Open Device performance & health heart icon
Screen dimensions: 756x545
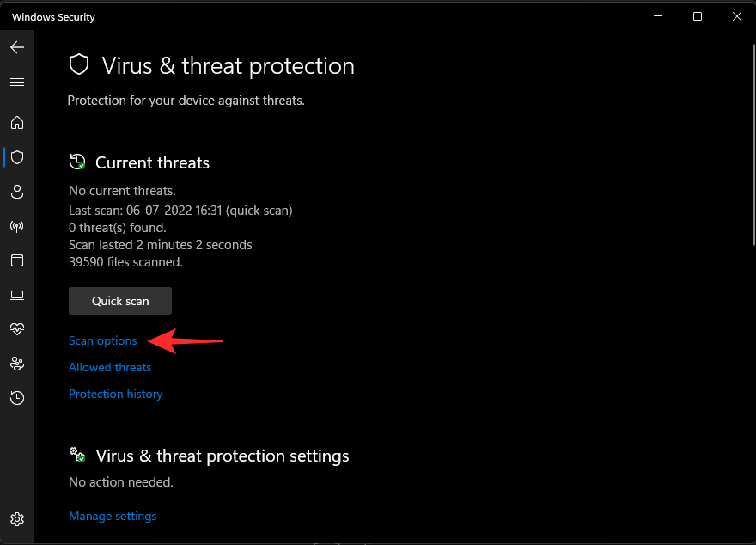(x=17, y=329)
